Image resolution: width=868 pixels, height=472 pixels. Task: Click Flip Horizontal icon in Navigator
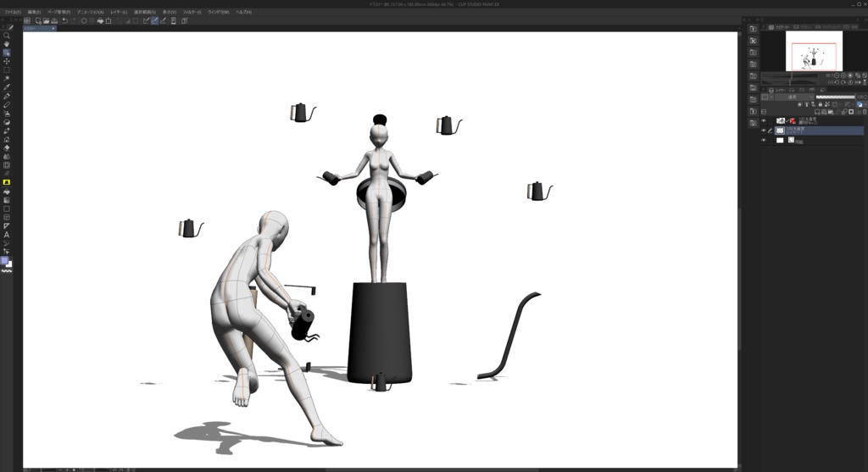[x=858, y=82]
